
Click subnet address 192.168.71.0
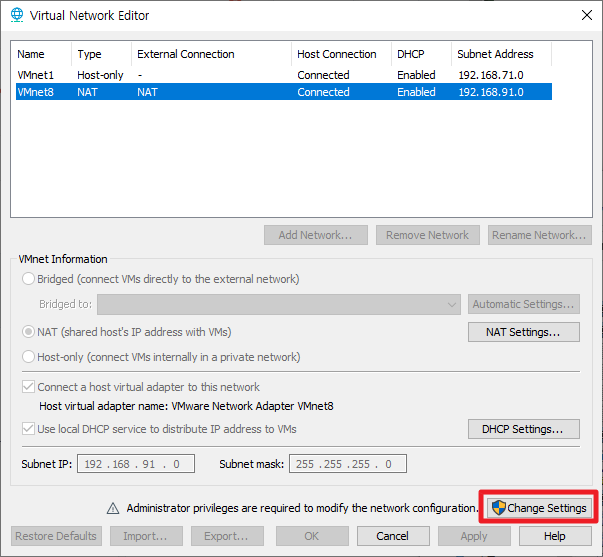coord(491,75)
